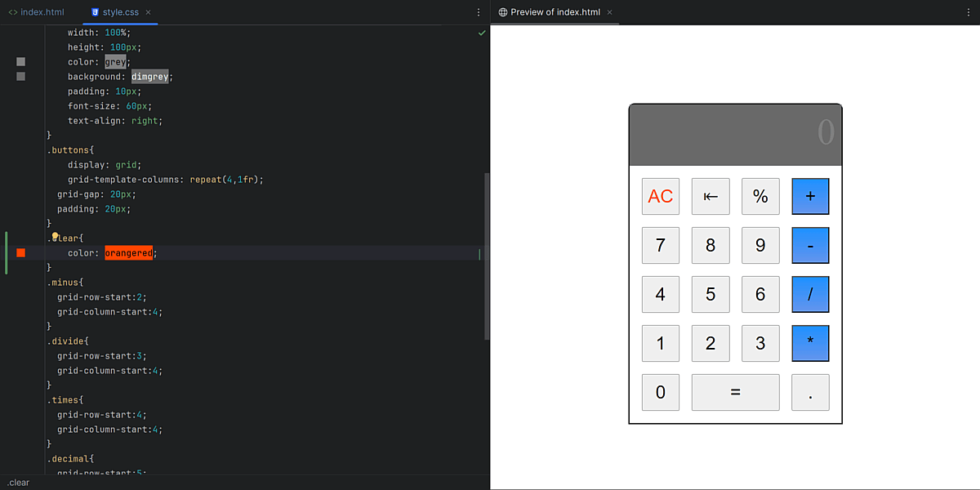Click the equals calculator button
Image resolution: width=980 pixels, height=490 pixels.
coord(736,392)
